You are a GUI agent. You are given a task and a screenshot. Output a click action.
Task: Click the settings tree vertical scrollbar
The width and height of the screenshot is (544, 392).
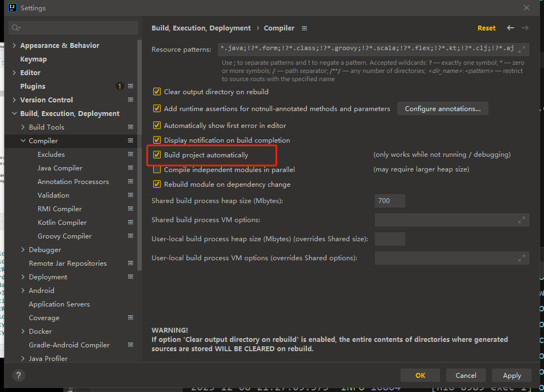(140, 155)
